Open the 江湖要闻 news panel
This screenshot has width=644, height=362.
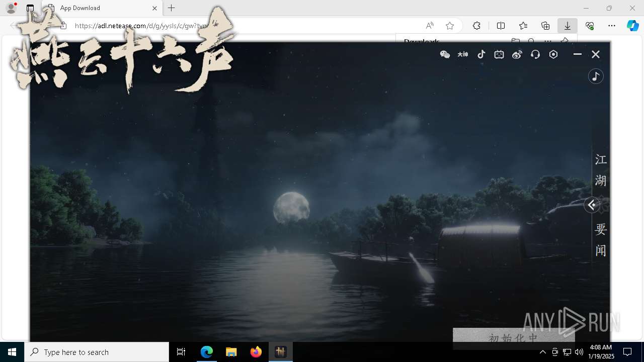(x=601, y=205)
